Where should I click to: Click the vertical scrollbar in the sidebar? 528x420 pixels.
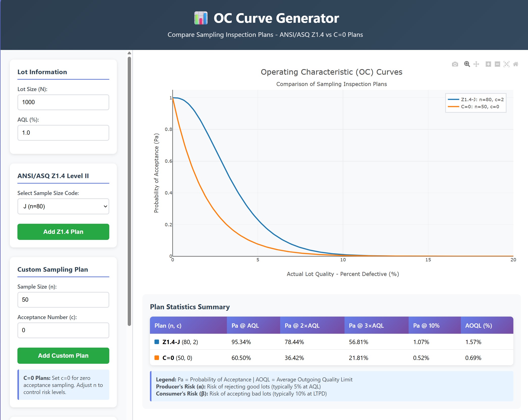(129, 177)
